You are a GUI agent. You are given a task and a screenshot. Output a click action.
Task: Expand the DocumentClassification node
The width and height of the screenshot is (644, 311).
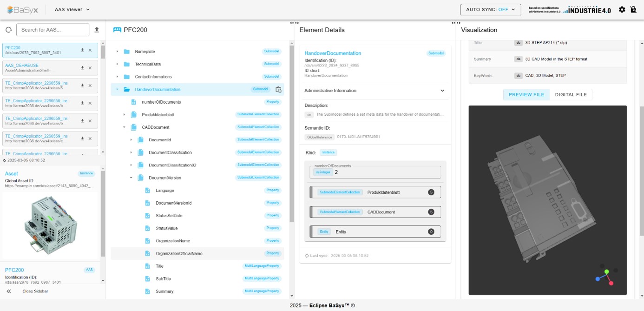(x=131, y=152)
